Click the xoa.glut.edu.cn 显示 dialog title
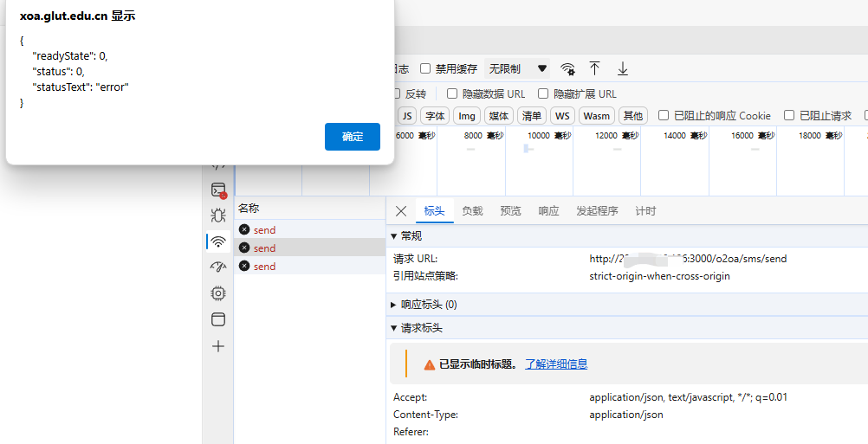The image size is (868, 444). 77,16
